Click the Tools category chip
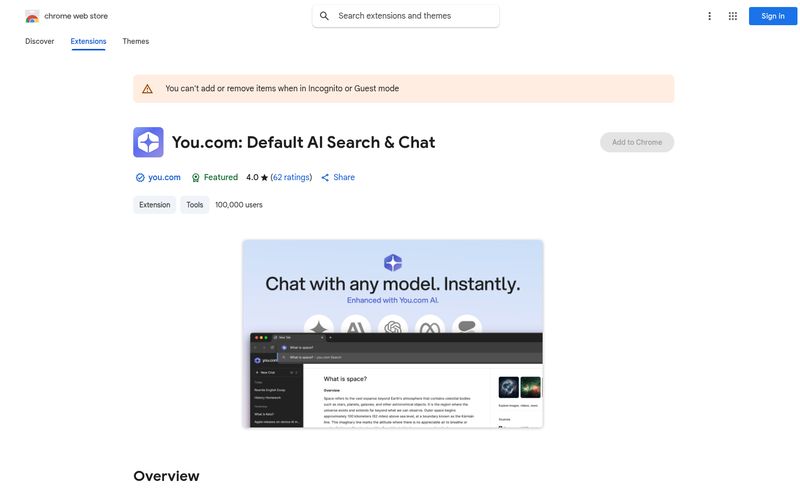 pyautogui.click(x=194, y=205)
